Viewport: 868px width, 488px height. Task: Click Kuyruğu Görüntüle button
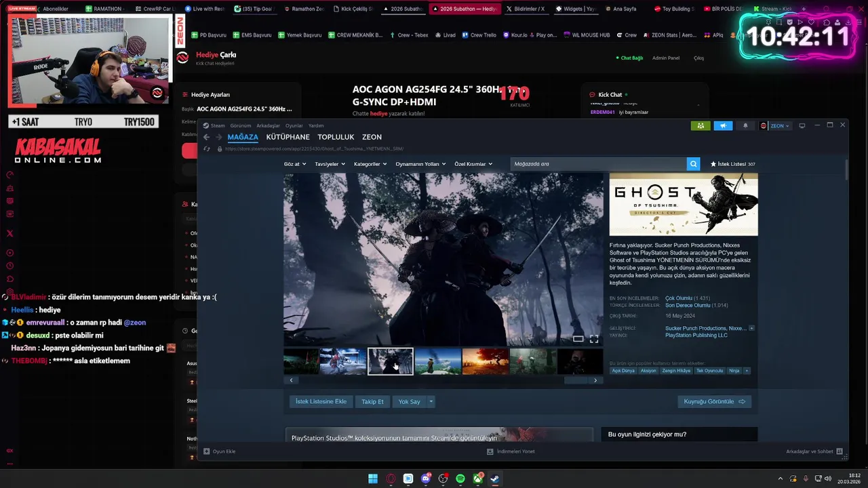(714, 402)
